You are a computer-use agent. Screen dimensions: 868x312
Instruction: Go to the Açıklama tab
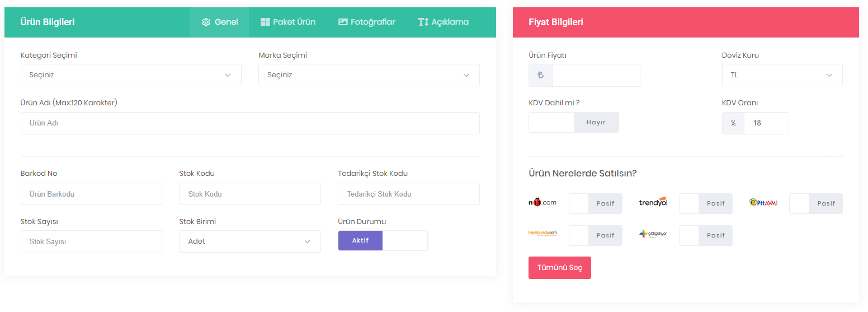click(x=443, y=22)
